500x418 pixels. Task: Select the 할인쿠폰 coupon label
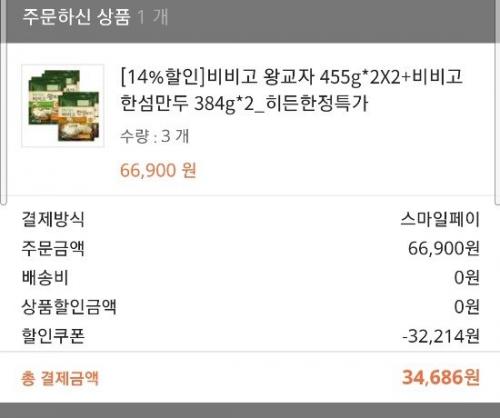point(53,336)
